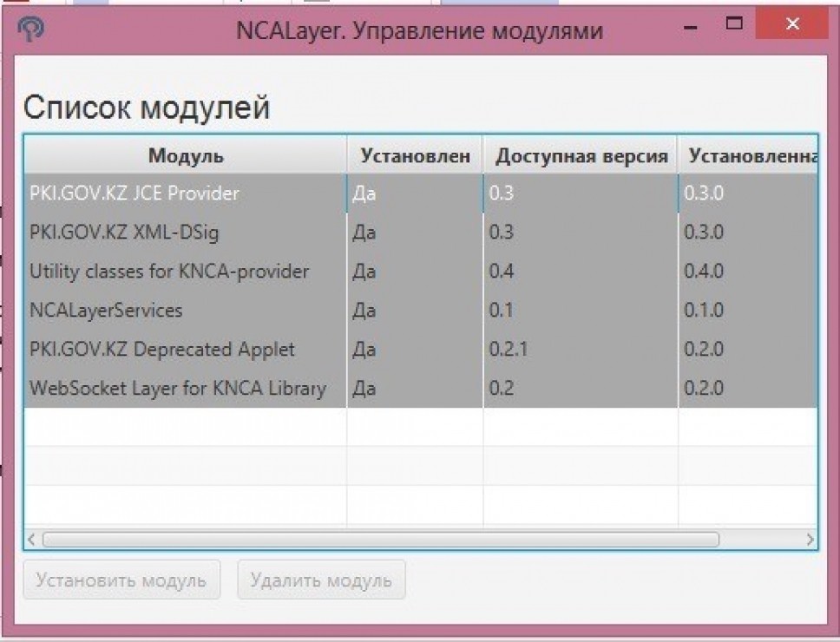Close the NCALayer module manager window
This screenshot has width=840, height=642.
(791, 24)
